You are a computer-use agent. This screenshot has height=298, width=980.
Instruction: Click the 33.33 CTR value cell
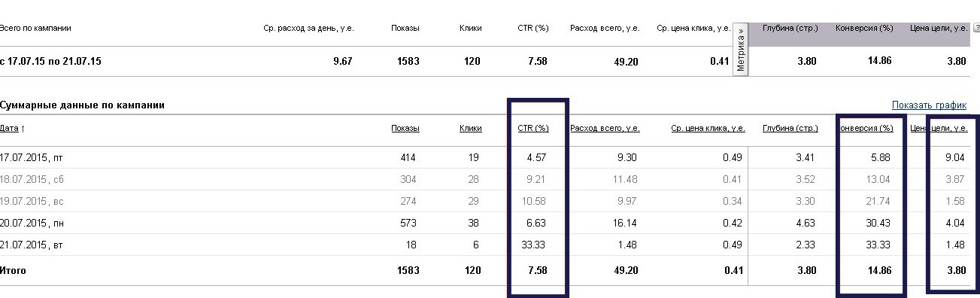534,245
